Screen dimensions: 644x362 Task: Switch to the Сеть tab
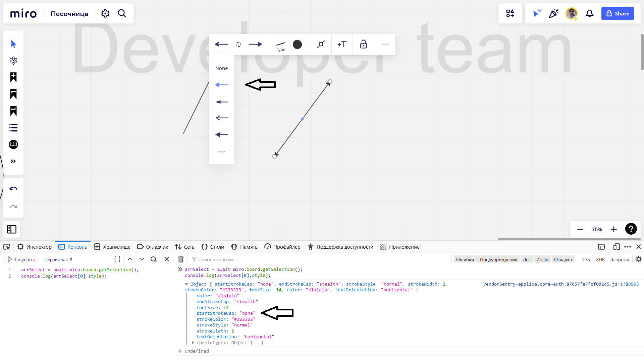click(x=185, y=247)
